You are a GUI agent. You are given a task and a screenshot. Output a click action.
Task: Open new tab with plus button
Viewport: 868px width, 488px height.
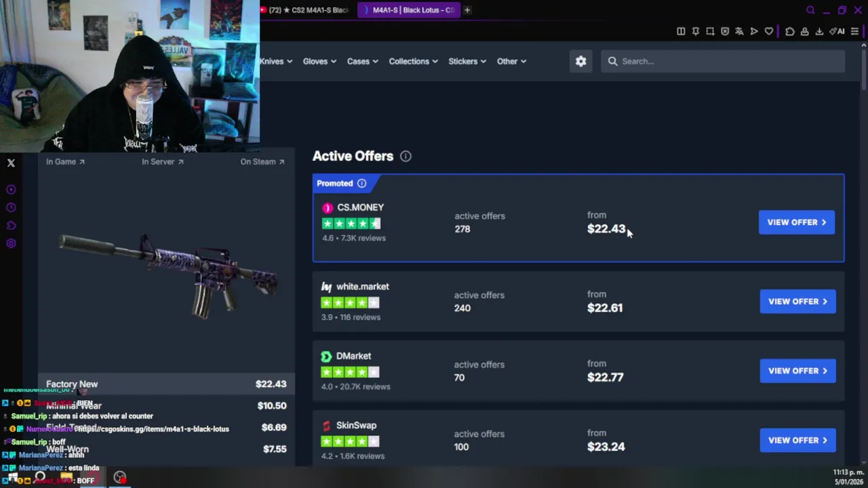tap(467, 10)
